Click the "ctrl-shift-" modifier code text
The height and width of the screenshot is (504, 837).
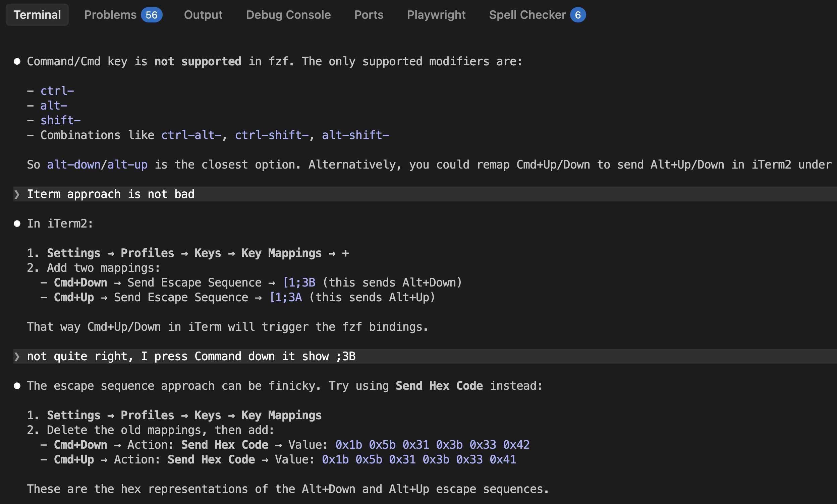click(x=272, y=135)
